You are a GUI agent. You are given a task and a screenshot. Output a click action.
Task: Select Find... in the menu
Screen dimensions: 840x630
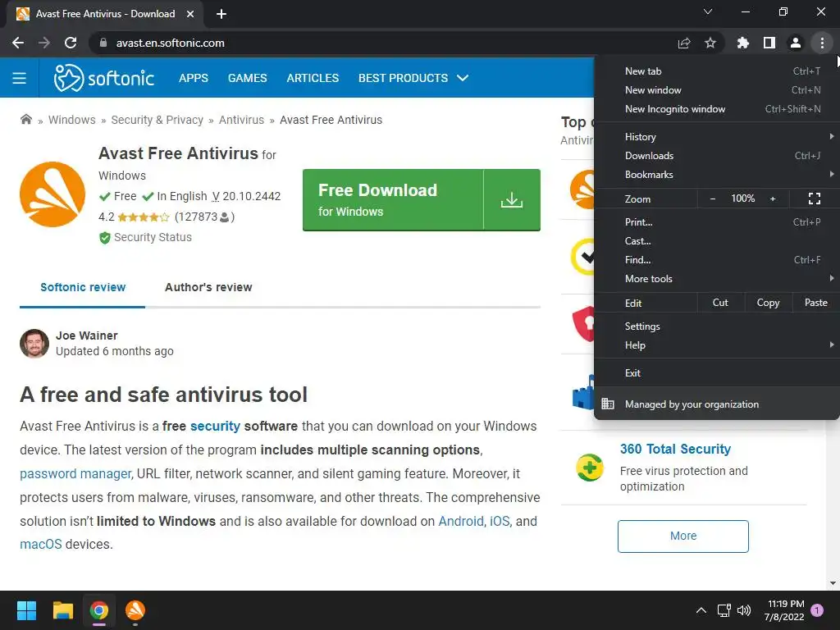(x=717, y=260)
